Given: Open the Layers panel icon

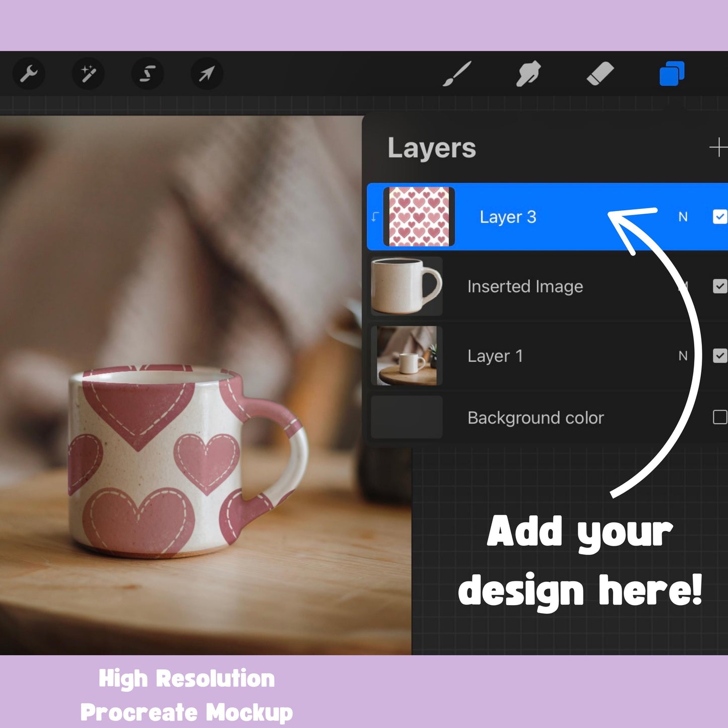Looking at the screenshot, I should (x=672, y=74).
